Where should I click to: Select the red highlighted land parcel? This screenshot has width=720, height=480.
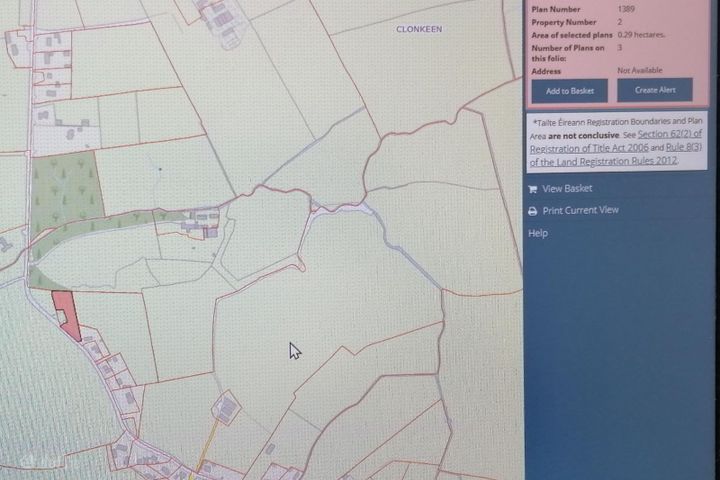pos(65,311)
